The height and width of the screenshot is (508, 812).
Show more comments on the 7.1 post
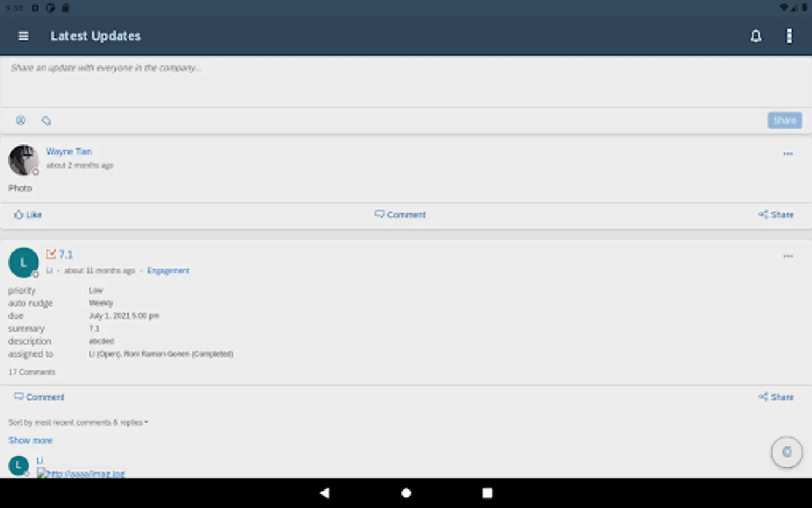click(30, 440)
